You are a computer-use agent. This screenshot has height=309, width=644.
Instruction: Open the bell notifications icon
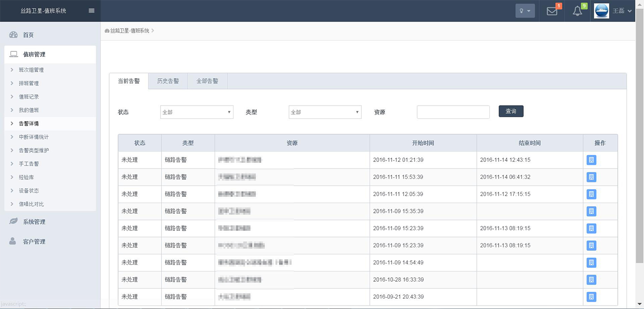pos(577,11)
